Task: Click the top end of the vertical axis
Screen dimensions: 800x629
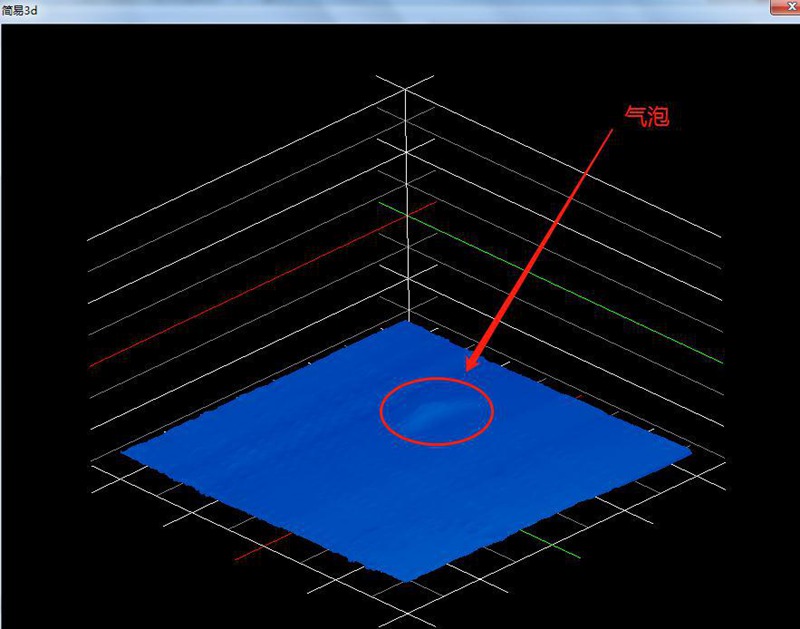Action: tap(405, 90)
